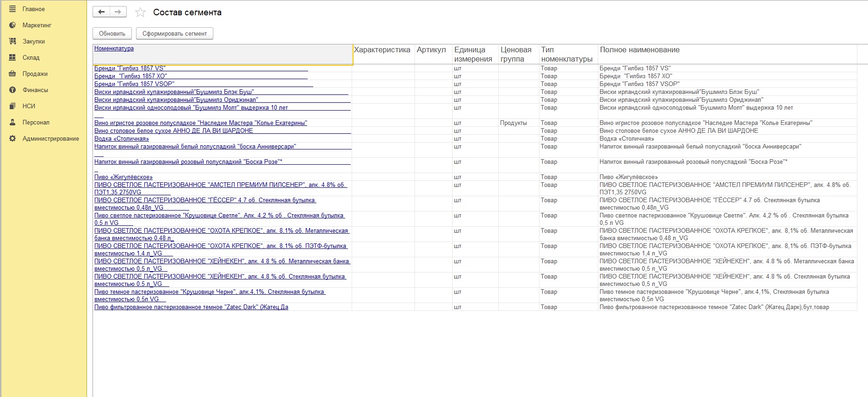Open the Крушовице Черне beer link
Image resolution: width=868 pixels, height=397 pixels.
tap(210, 295)
